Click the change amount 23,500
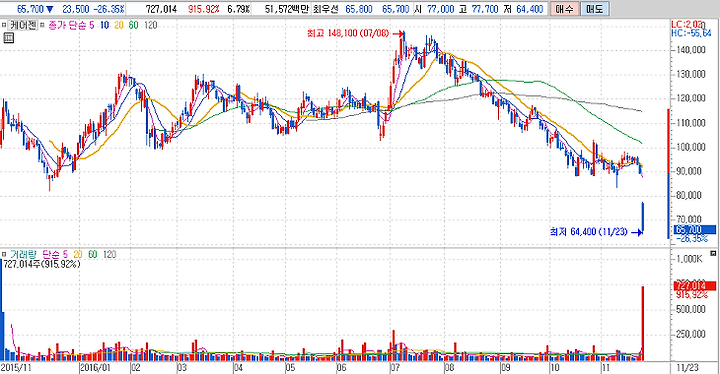 point(76,9)
